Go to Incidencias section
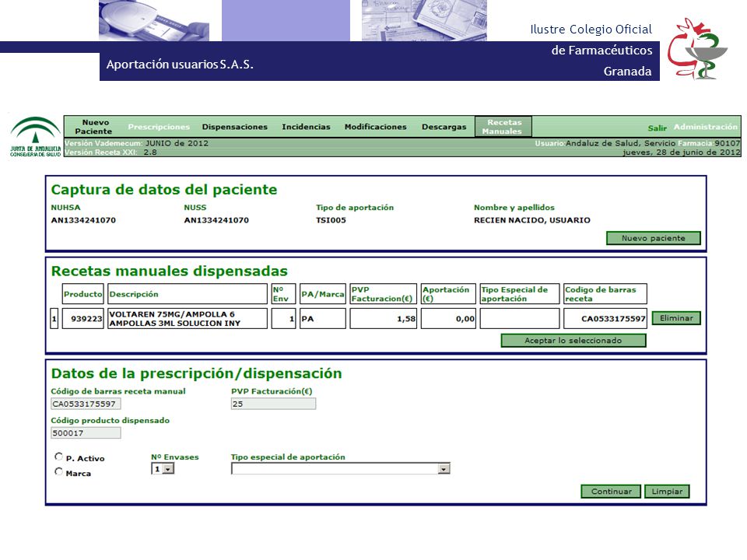 coord(306,127)
